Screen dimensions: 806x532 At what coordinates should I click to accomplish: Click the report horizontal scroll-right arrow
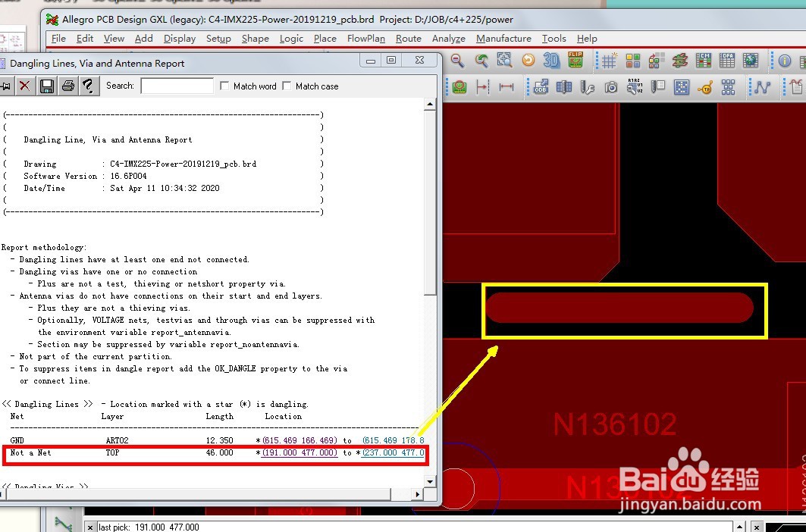coord(418,494)
